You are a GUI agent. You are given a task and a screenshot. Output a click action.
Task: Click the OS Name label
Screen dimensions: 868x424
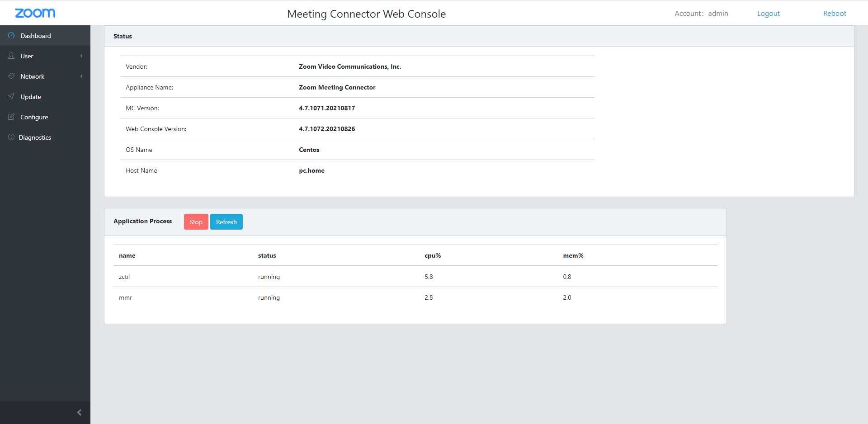pyautogui.click(x=139, y=150)
